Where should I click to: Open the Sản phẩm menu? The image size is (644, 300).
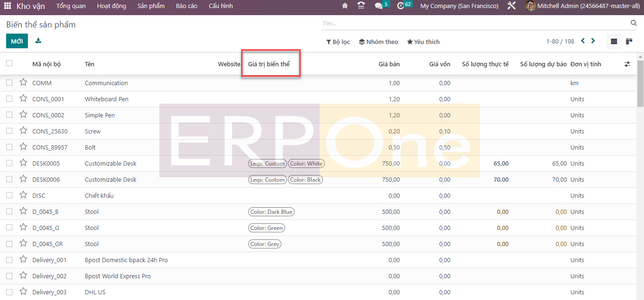(151, 6)
